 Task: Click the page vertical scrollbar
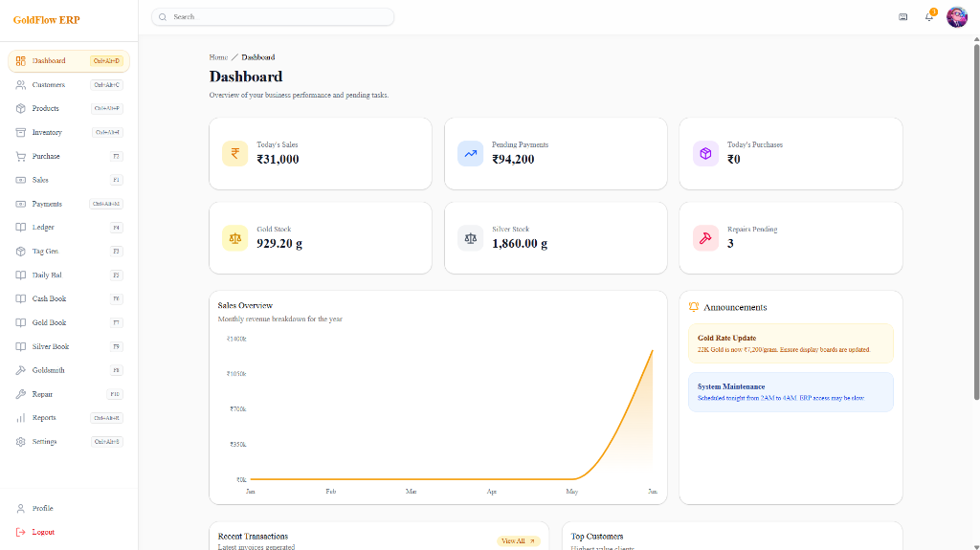976,221
